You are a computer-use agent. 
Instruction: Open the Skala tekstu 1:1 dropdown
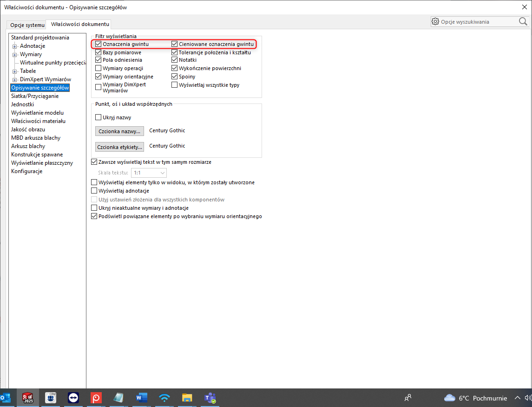(x=149, y=173)
